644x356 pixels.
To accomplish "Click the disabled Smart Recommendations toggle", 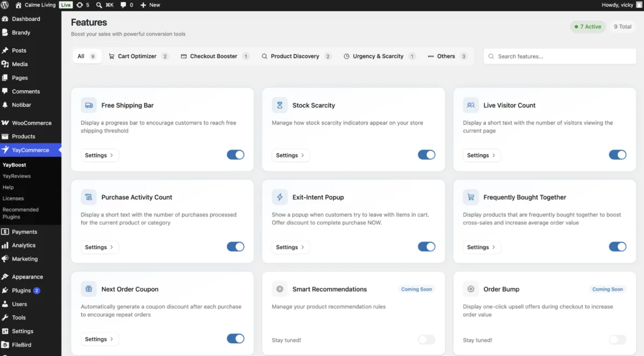I will tap(427, 339).
